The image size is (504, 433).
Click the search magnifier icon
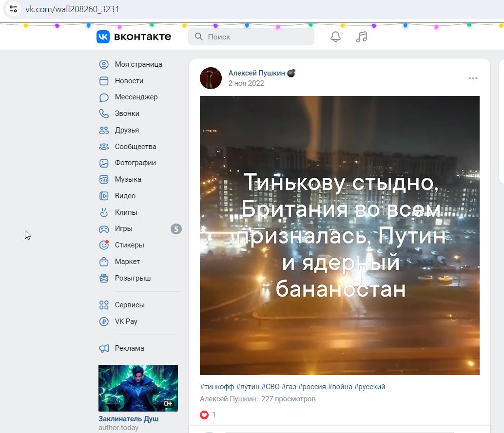click(199, 37)
